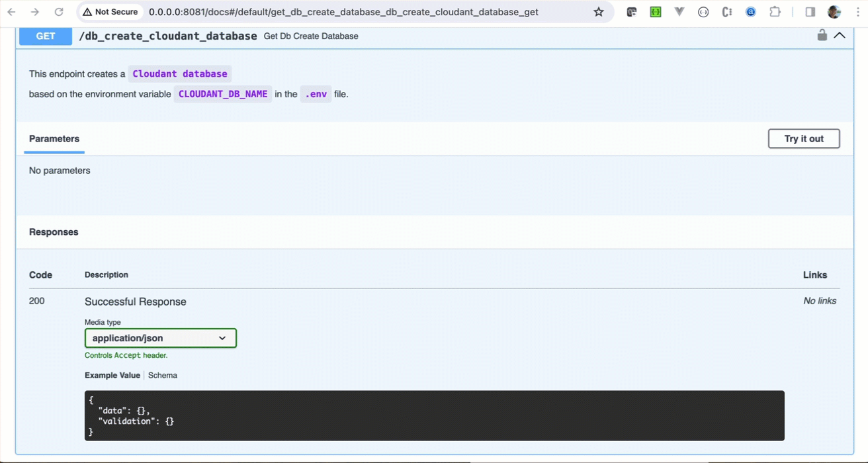Click the /db_create_cloudant_database path
Image resolution: width=868 pixels, height=463 pixels.
click(168, 36)
